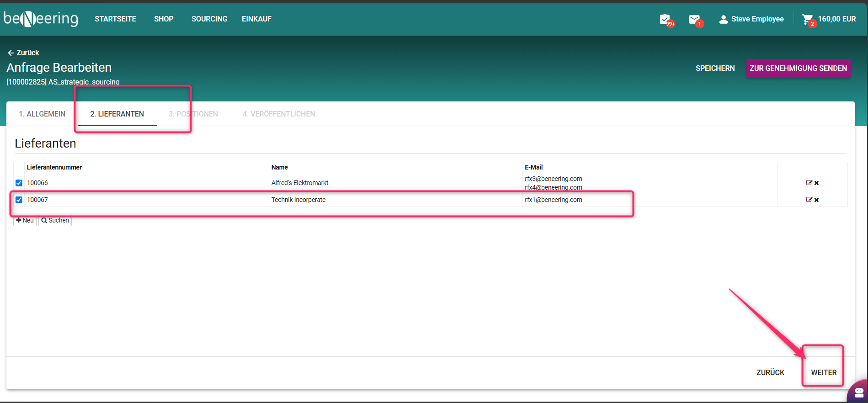The height and width of the screenshot is (403, 868).
Task: Switch to the 1. ALLGEMEIN tab
Action: [42, 114]
